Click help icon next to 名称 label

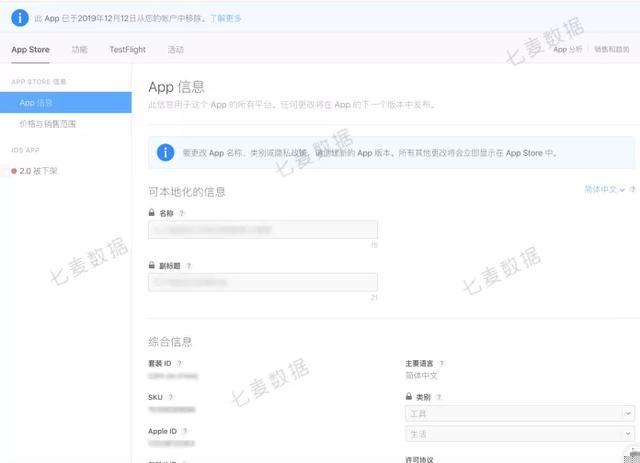coord(182,213)
